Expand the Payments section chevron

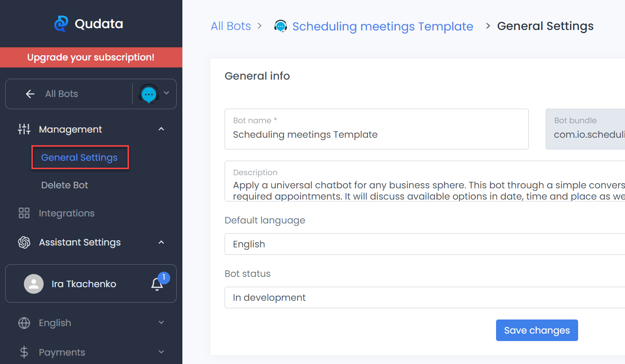pos(161,352)
